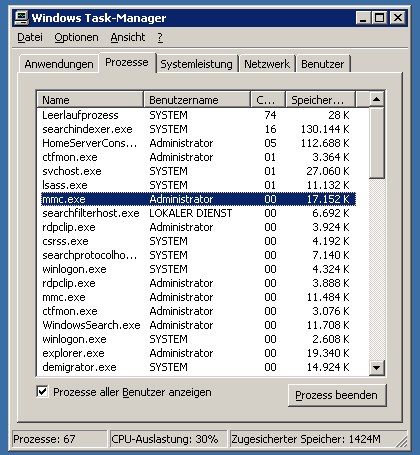Viewport: 420px width, 455px height.
Task: Select the searchprotocolho... process
Action: [198, 255]
